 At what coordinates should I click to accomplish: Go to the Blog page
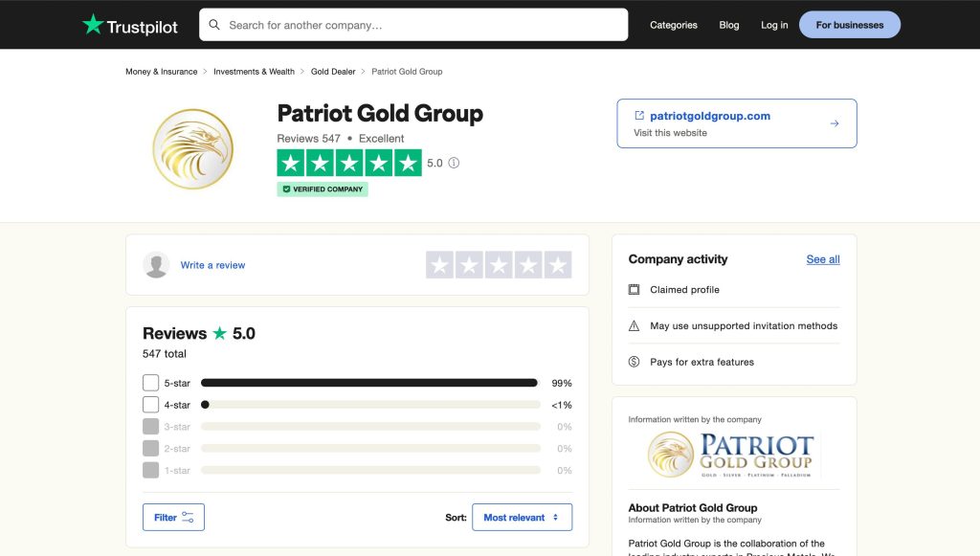pos(728,25)
